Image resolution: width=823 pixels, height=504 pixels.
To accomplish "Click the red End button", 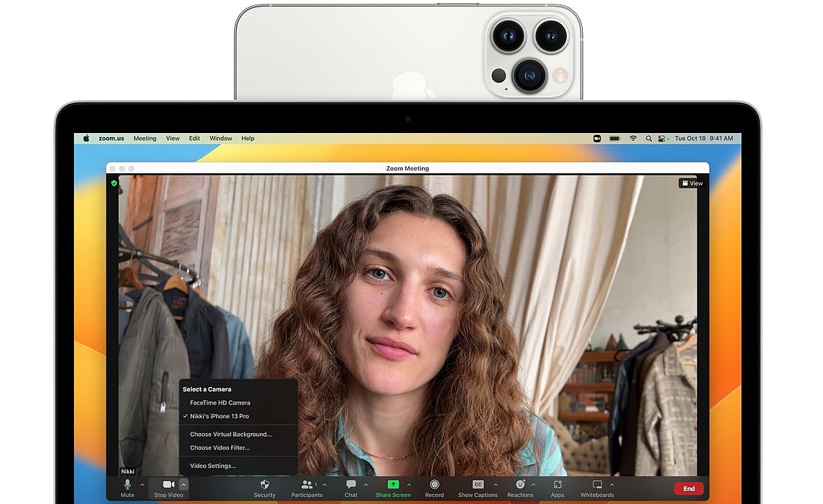I will 688,488.
